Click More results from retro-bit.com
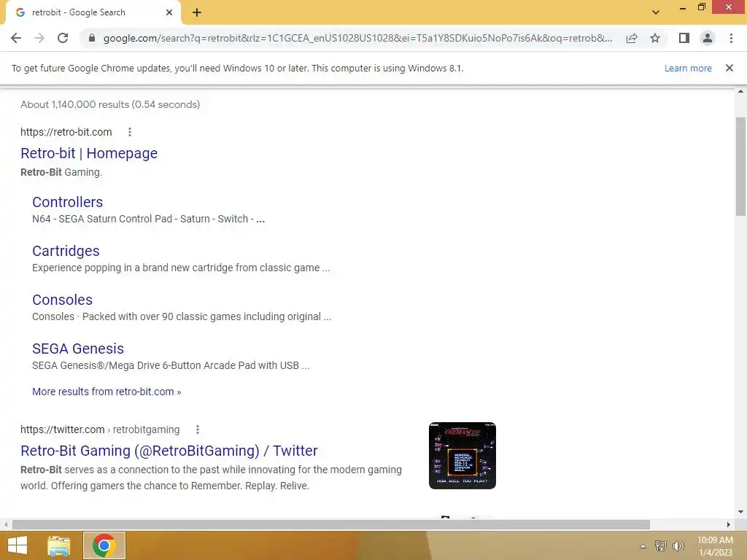This screenshot has width=747, height=560. click(x=107, y=392)
